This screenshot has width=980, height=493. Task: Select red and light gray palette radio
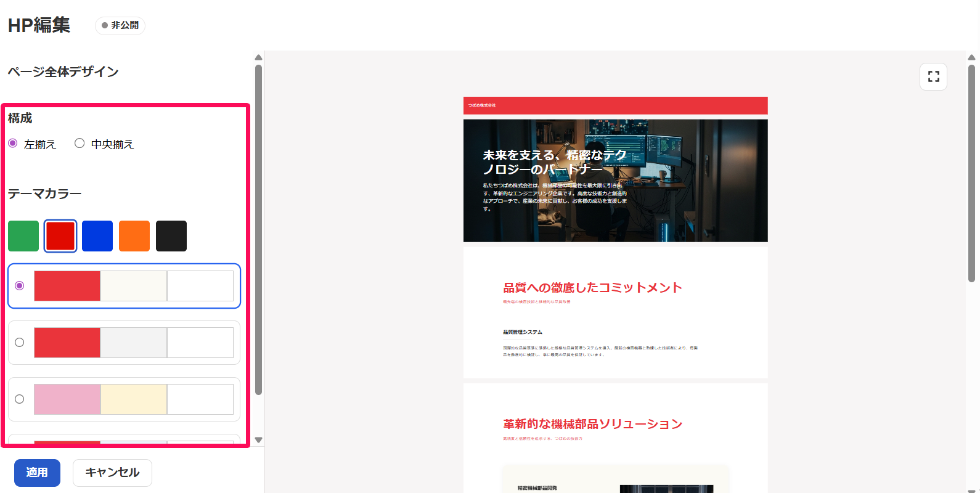pyautogui.click(x=20, y=343)
